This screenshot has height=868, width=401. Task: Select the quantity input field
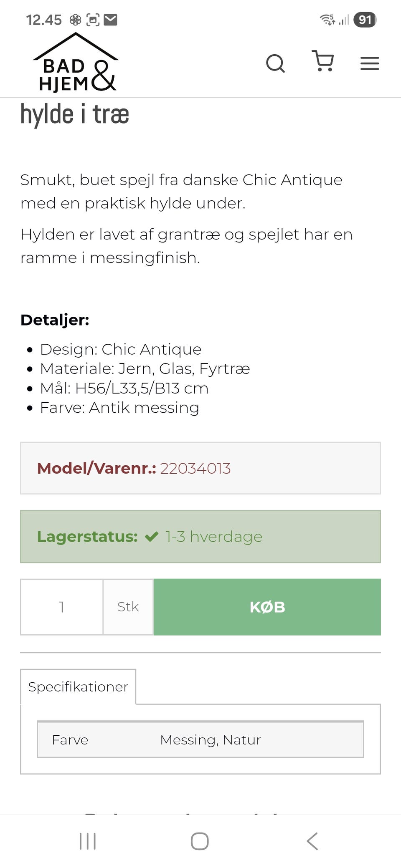click(x=61, y=607)
